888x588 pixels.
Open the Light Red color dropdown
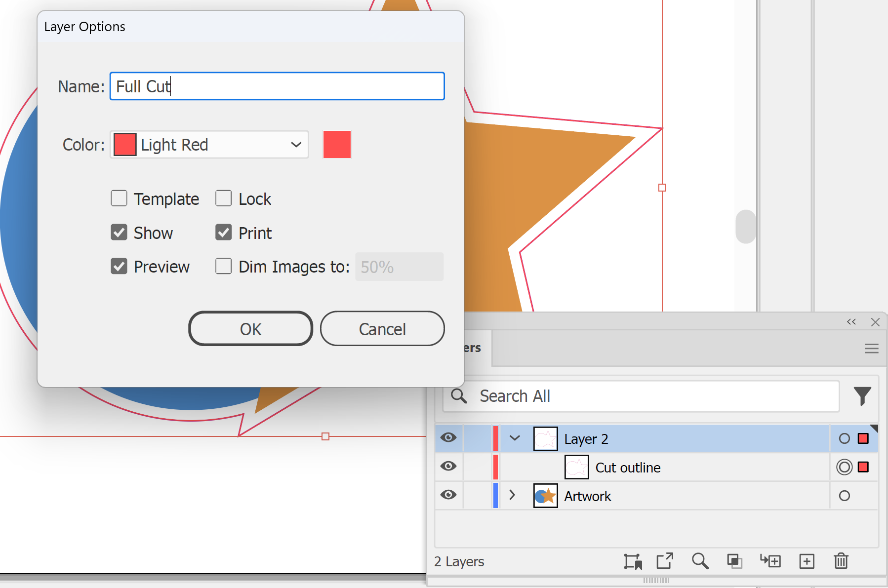[209, 145]
